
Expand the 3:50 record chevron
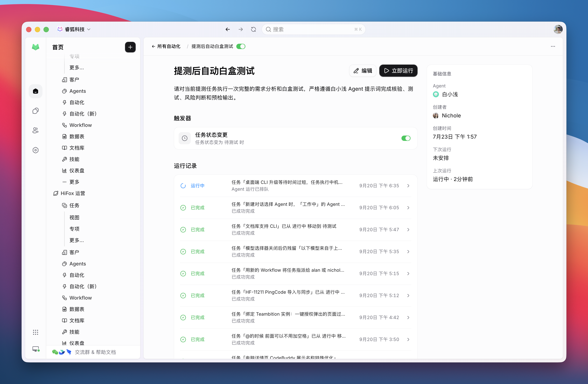408,340
